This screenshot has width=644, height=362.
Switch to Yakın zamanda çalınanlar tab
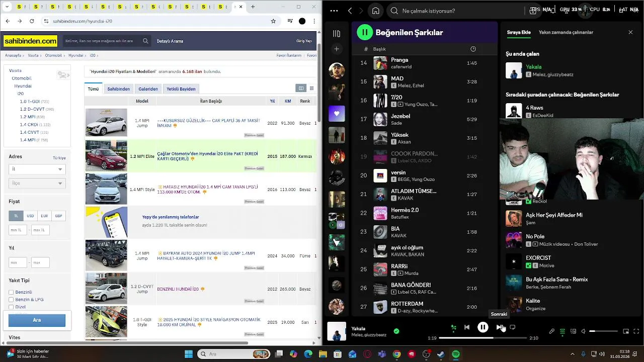tap(566, 32)
